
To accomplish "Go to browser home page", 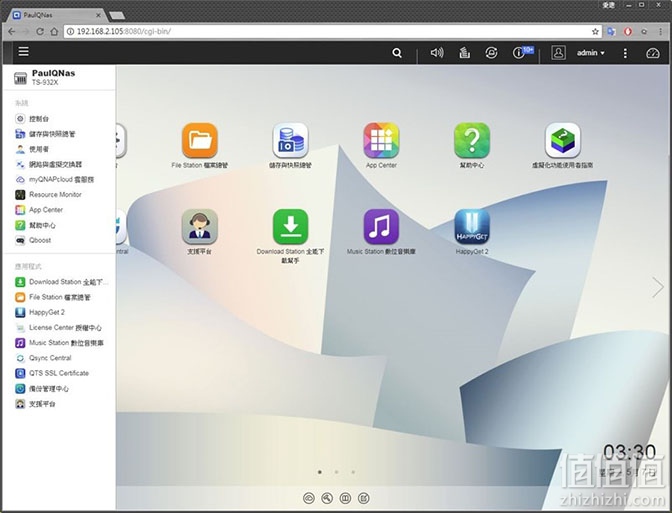I will point(54,31).
